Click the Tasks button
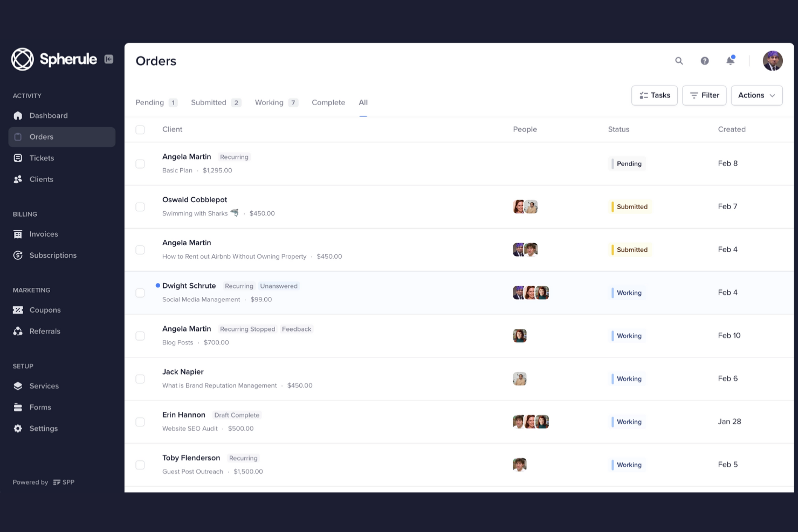798x532 pixels. click(x=654, y=95)
